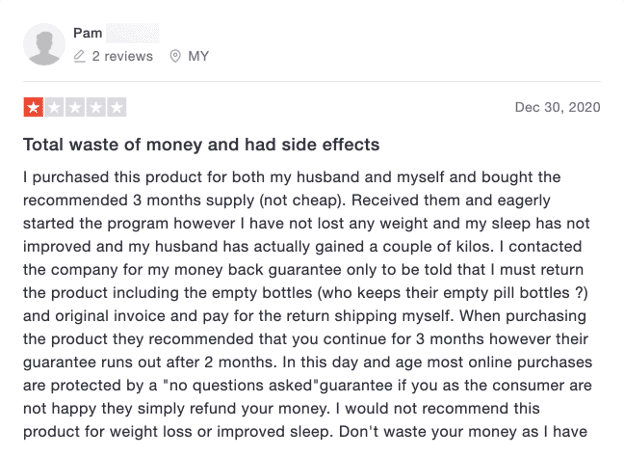Image resolution: width=624 pixels, height=456 pixels.
Task: Open reviewer name Pam
Action: point(88,33)
